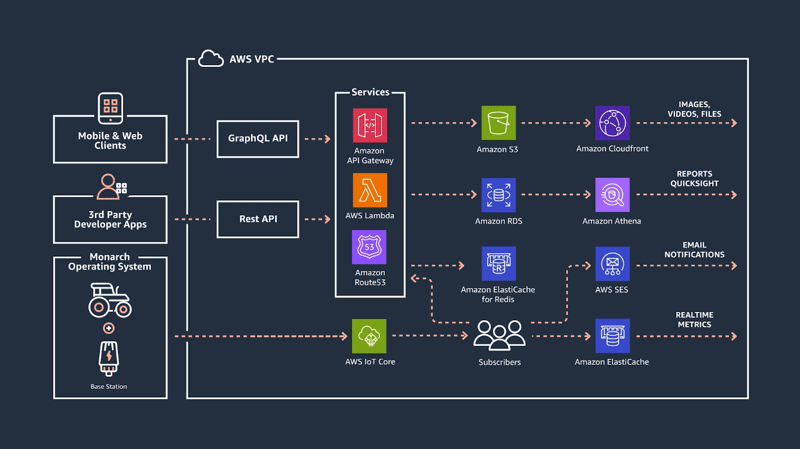Image resolution: width=800 pixels, height=449 pixels.
Task: Click the Subscribers people icon
Action: pyautogui.click(x=498, y=336)
